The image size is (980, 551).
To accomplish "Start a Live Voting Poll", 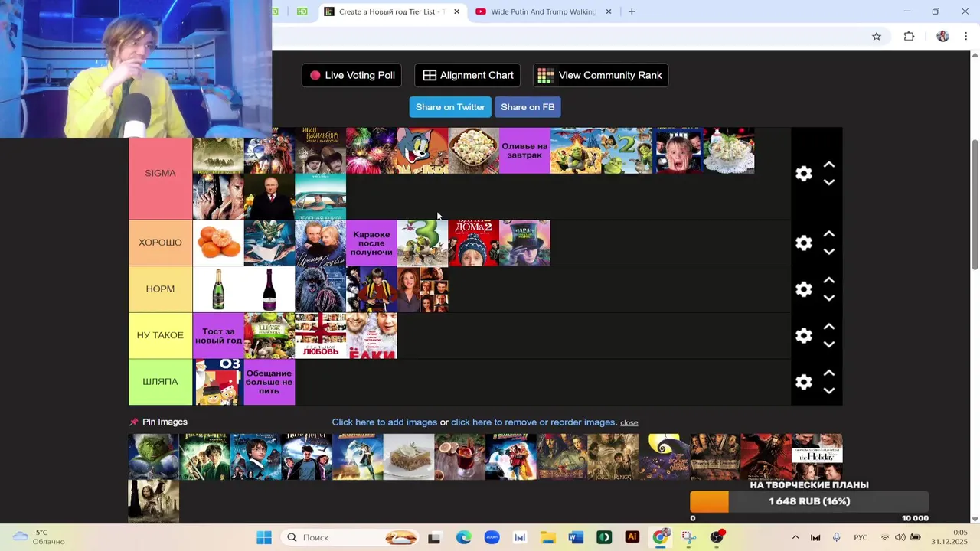I will coord(352,75).
